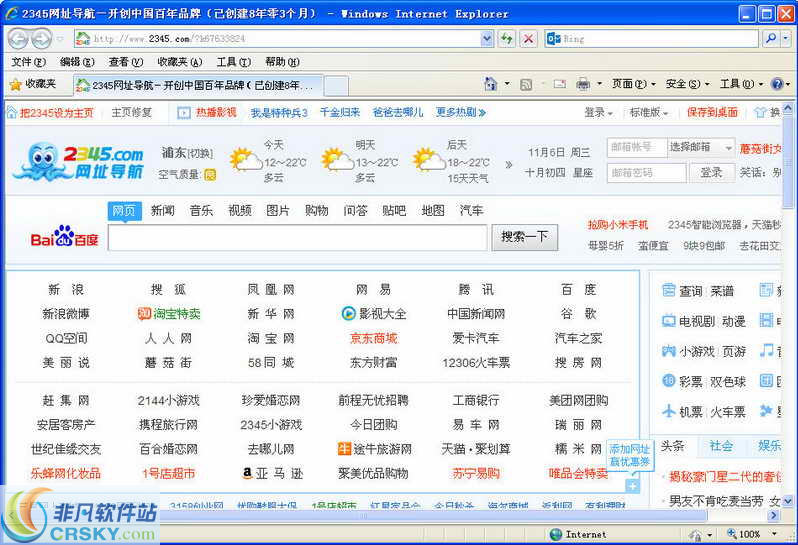
Task: Expand weather forecast with the » arrow
Action: point(508,164)
